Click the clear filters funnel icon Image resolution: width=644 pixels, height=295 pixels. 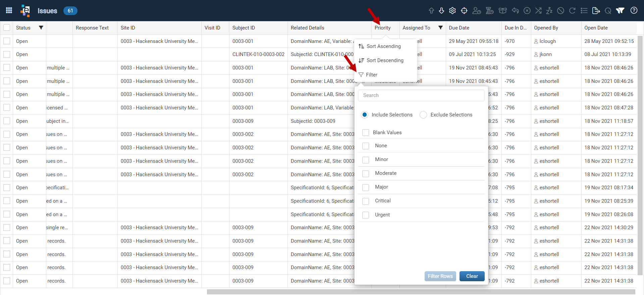[620, 11]
